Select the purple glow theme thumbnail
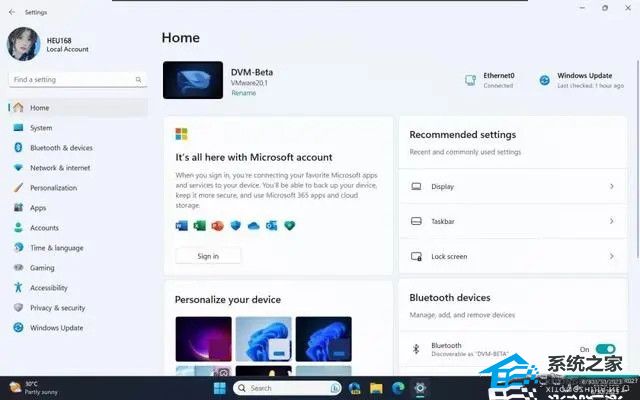The image size is (640, 400). (x=203, y=339)
